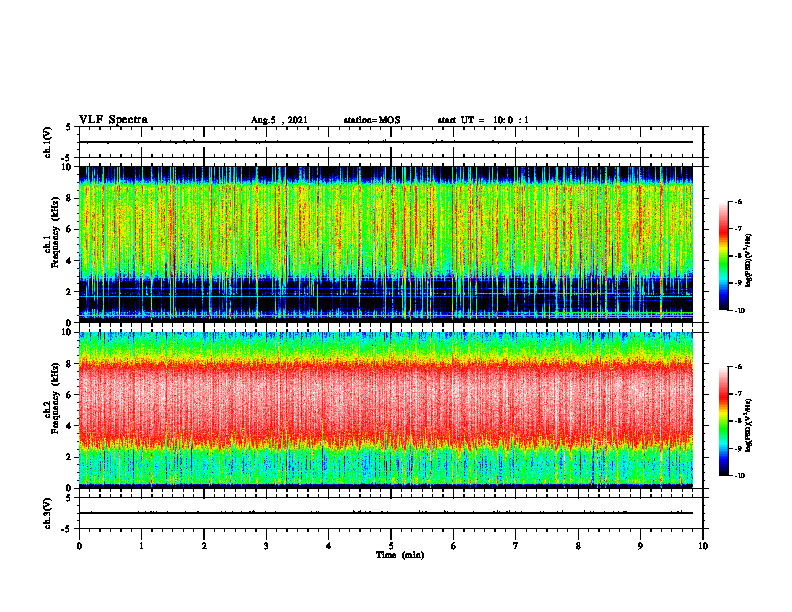The height and width of the screenshot is (612, 792).
Task: Click the ch.1(V) axis label at top
Action: tap(48, 142)
